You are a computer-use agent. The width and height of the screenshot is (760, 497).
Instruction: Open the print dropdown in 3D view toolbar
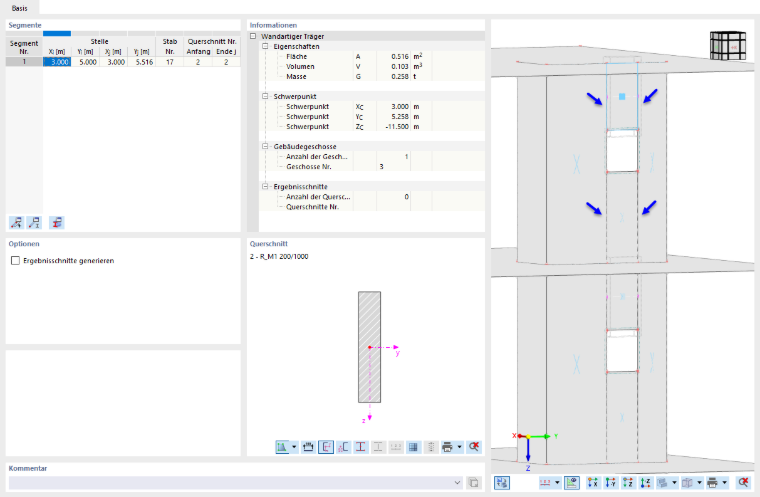point(725,482)
